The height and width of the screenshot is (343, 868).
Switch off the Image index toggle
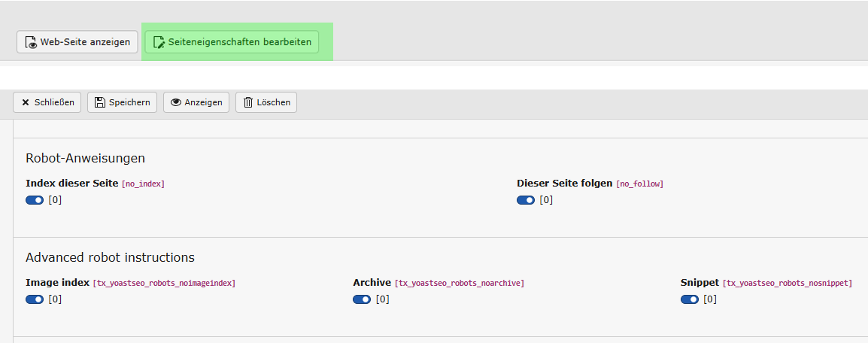point(35,299)
